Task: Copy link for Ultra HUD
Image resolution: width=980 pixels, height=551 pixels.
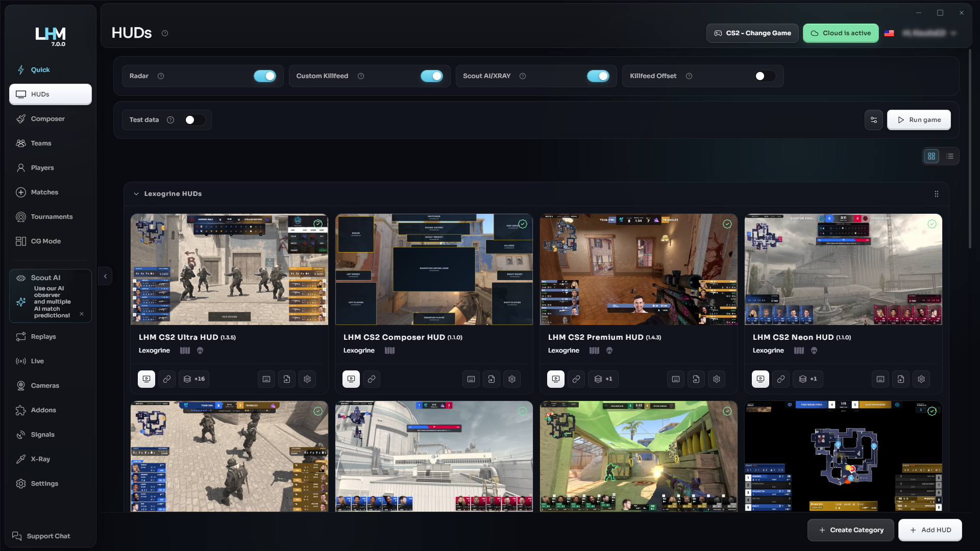Action: pos(167,379)
